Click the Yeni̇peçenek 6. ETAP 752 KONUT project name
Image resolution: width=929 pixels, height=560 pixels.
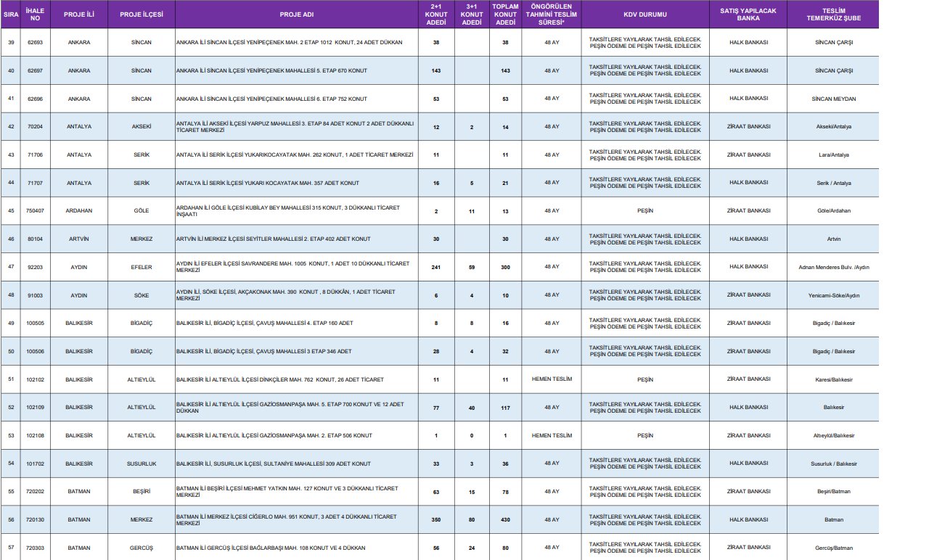[x=271, y=98]
